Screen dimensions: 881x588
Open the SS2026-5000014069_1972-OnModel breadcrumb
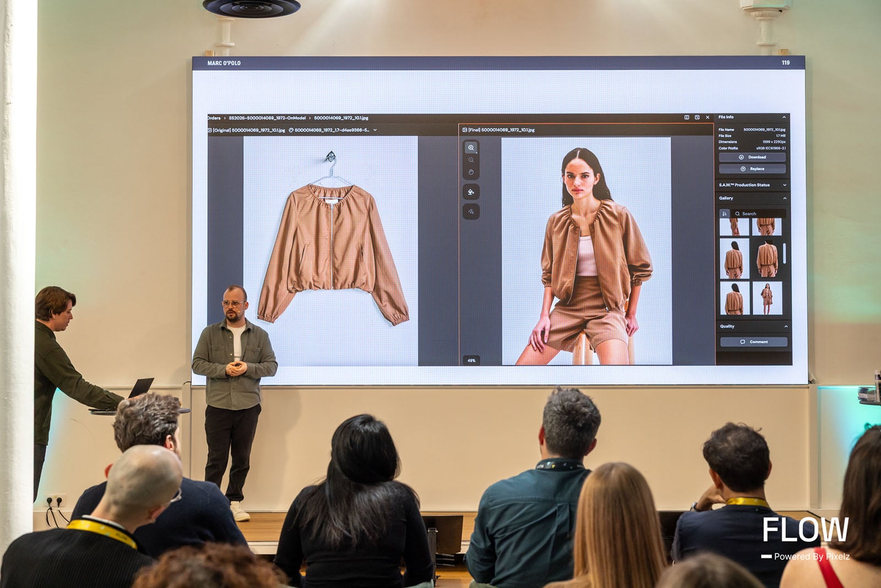click(x=267, y=118)
